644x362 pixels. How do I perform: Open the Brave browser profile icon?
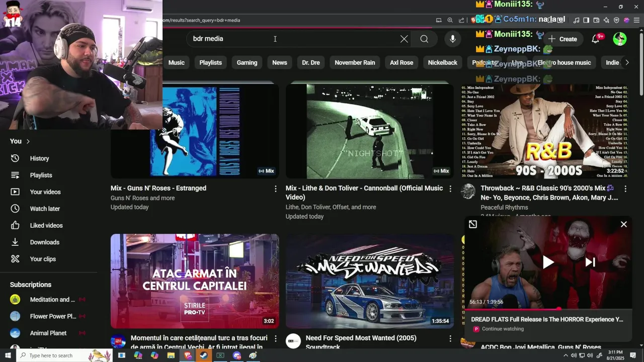click(626, 20)
